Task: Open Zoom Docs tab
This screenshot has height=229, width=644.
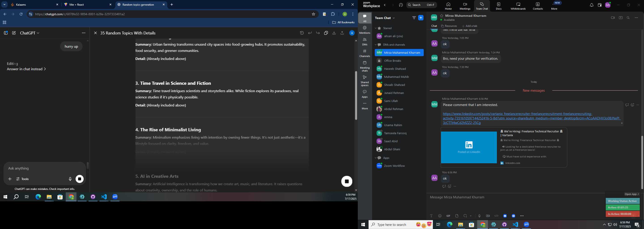Action: 499,6
